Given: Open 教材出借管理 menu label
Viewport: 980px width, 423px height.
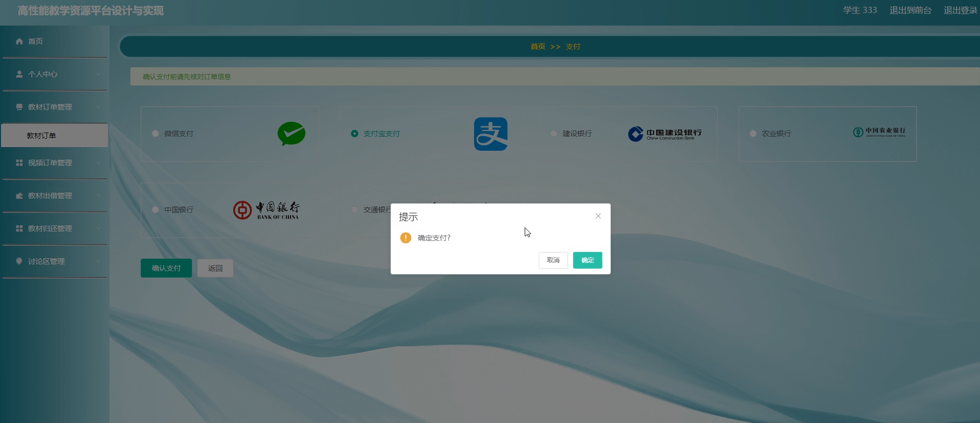Looking at the screenshot, I should 50,196.
